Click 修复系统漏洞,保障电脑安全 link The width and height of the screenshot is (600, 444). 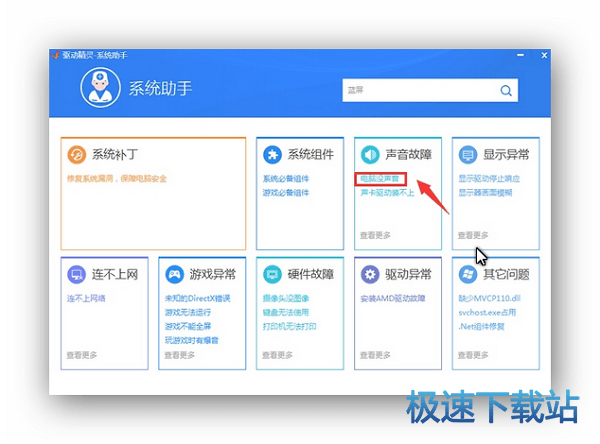pyautogui.click(x=117, y=179)
